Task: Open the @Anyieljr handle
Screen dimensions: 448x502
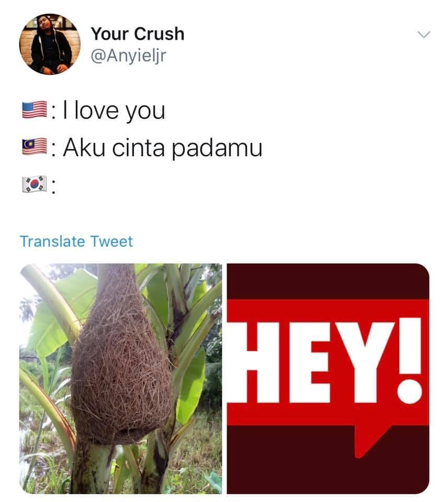Action: [129, 56]
